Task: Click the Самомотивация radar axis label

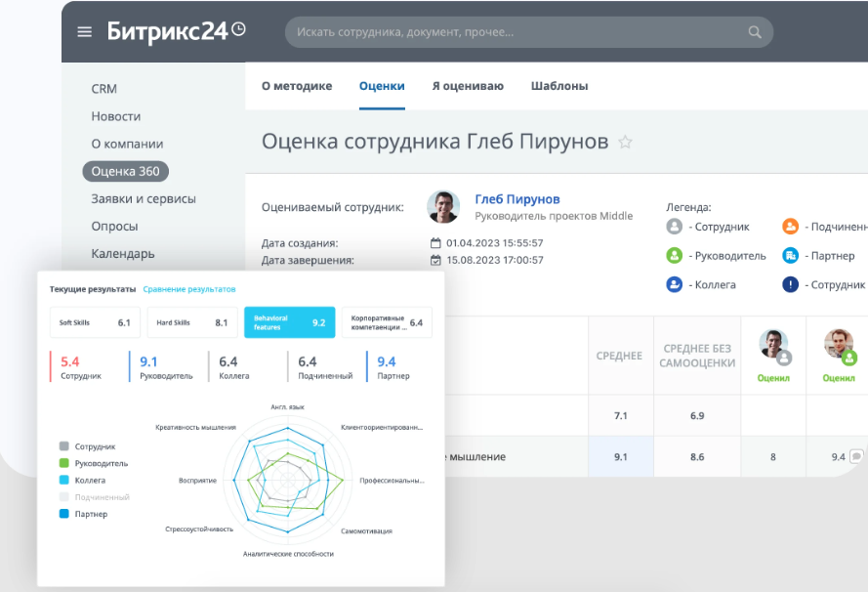Action: click(x=366, y=531)
